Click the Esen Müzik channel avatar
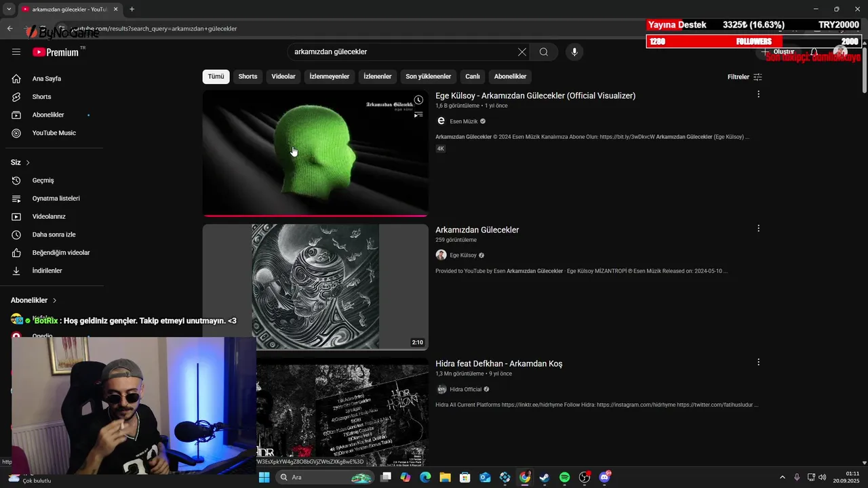 pyautogui.click(x=441, y=121)
